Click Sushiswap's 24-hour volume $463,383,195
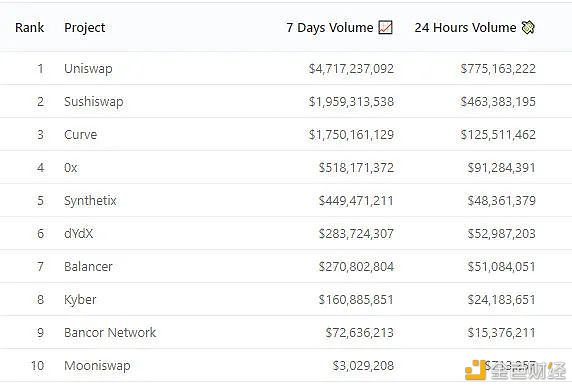 [498, 101]
